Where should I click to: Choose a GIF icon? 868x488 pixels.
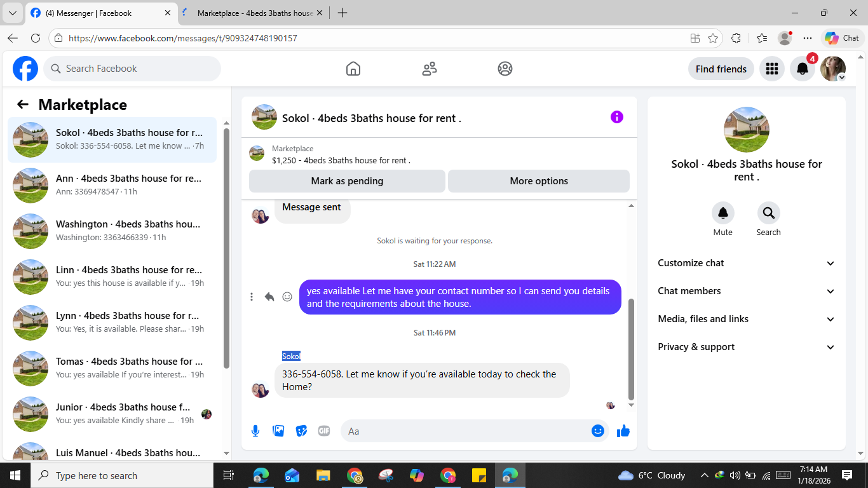click(x=324, y=431)
